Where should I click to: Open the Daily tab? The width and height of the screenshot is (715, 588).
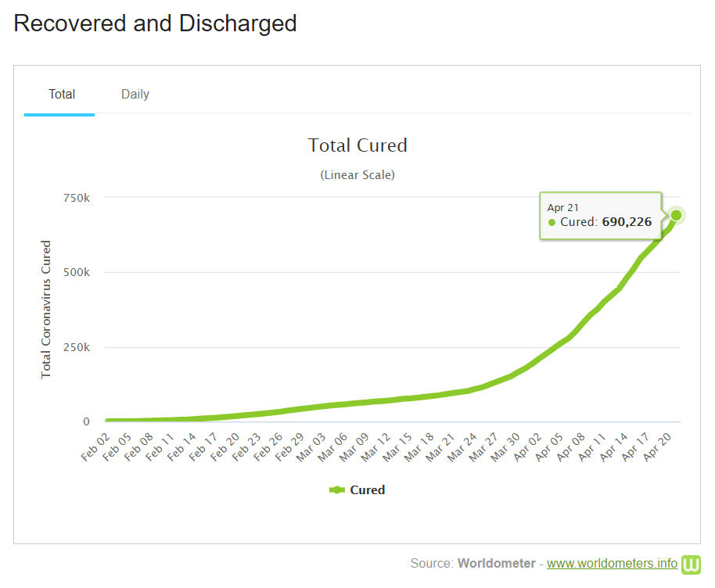[x=135, y=95]
